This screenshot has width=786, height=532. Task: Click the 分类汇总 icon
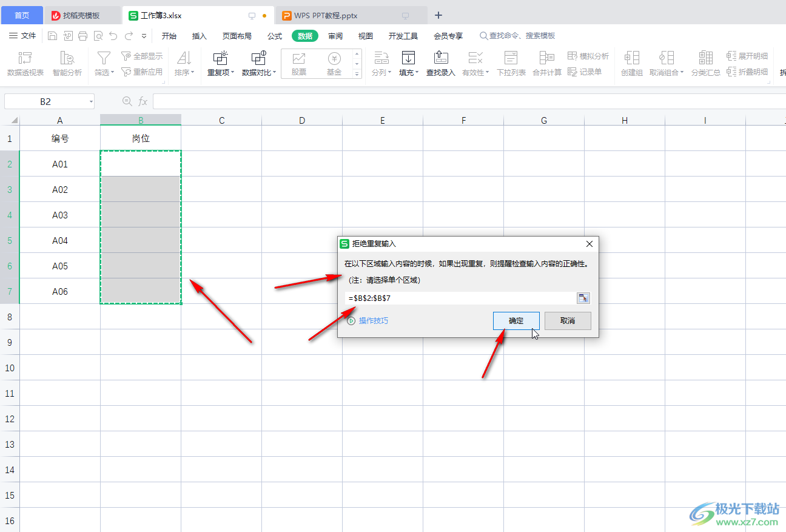pos(706,64)
